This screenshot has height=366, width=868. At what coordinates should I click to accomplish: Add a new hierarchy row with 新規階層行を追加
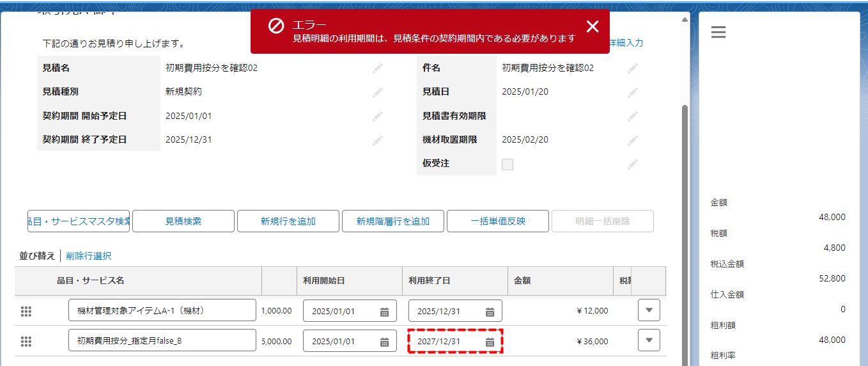[392, 221]
